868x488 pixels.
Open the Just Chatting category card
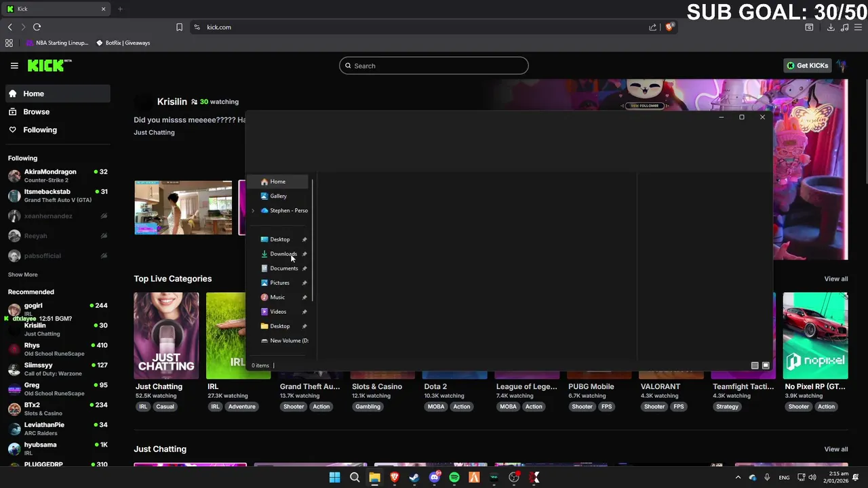pos(166,335)
